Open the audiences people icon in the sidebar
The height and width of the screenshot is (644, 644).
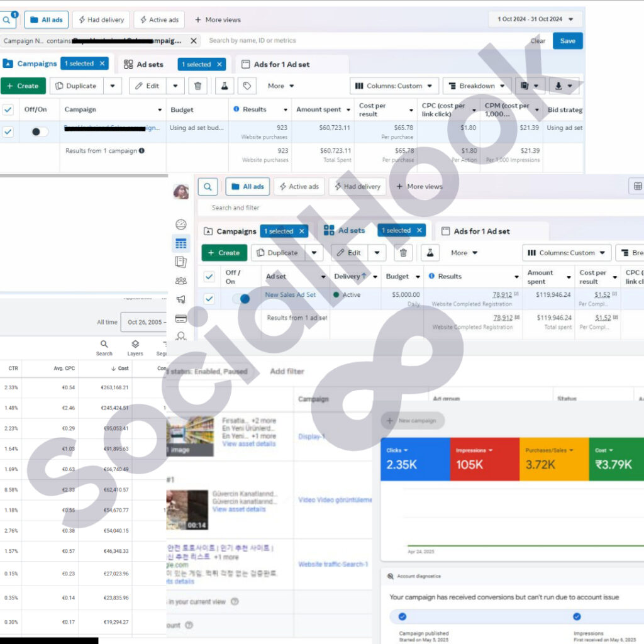180,281
